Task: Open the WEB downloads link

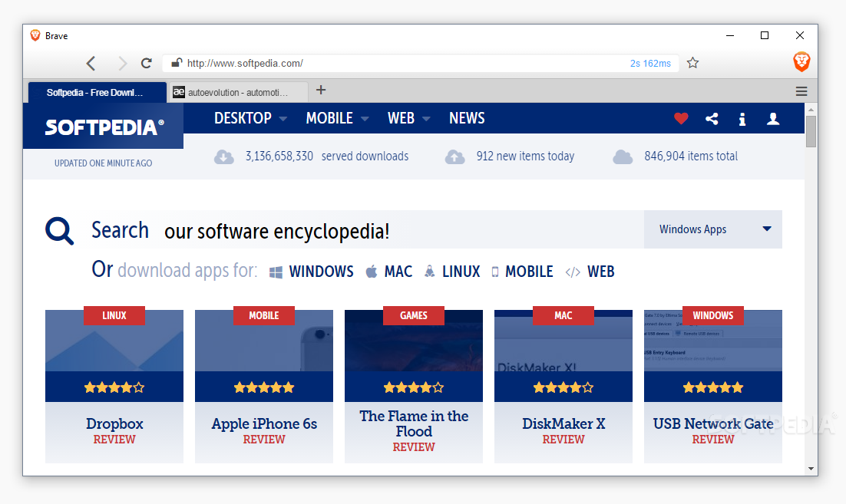Action: tap(590, 271)
